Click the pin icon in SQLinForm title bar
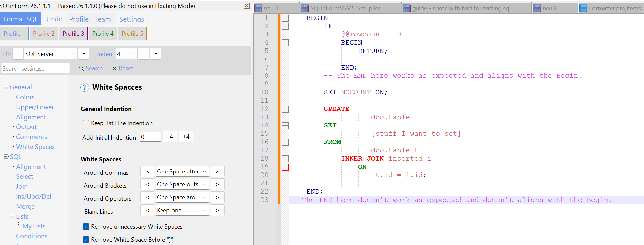 pos(246,6)
